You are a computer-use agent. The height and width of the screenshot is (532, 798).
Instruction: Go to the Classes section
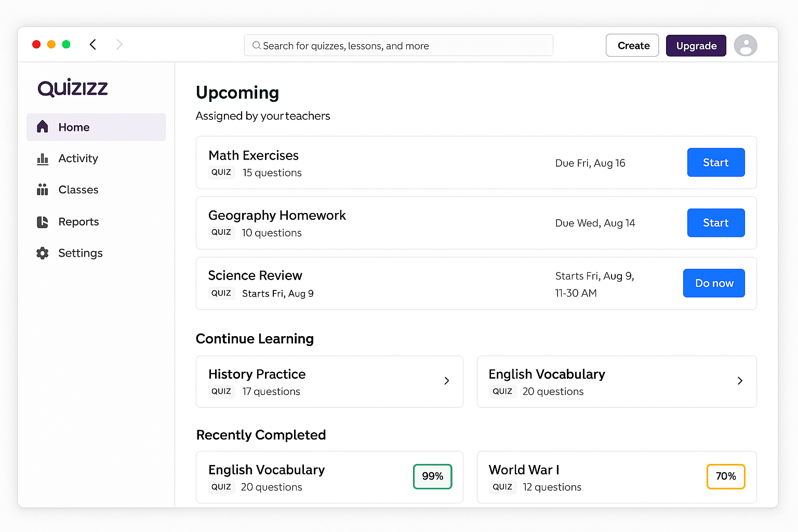pyautogui.click(x=78, y=190)
